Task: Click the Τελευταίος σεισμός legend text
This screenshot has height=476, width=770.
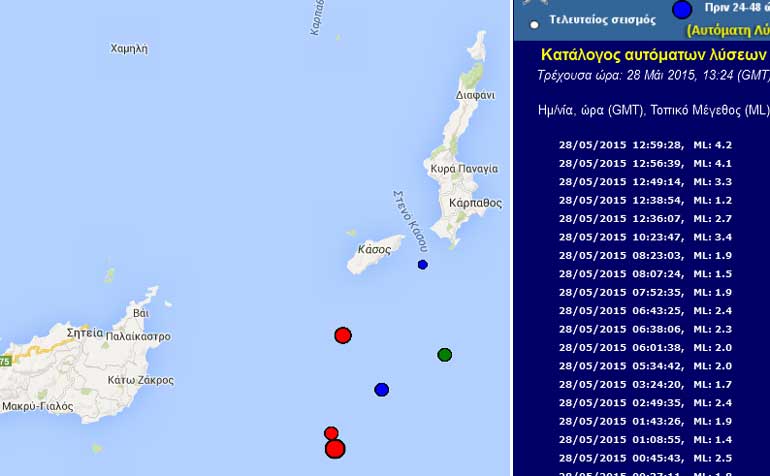Action: click(x=602, y=19)
